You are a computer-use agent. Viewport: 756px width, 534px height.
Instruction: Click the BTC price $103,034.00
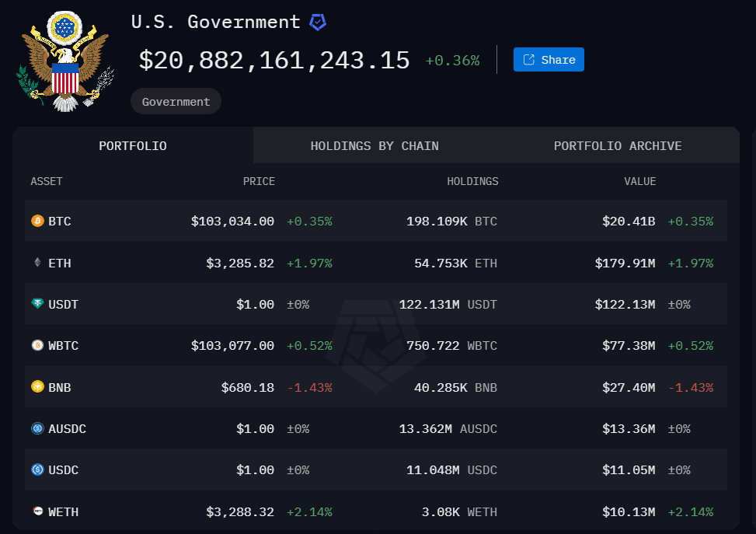tap(232, 222)
